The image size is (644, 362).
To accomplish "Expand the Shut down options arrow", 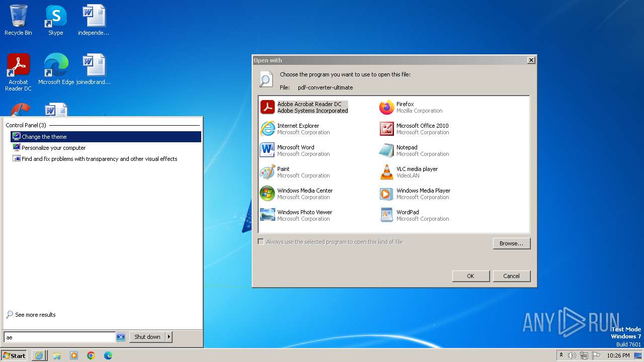I will 169,337.
